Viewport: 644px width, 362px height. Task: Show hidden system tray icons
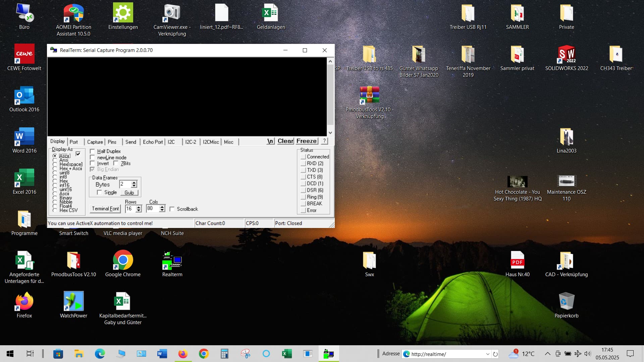tap(547, 354)
